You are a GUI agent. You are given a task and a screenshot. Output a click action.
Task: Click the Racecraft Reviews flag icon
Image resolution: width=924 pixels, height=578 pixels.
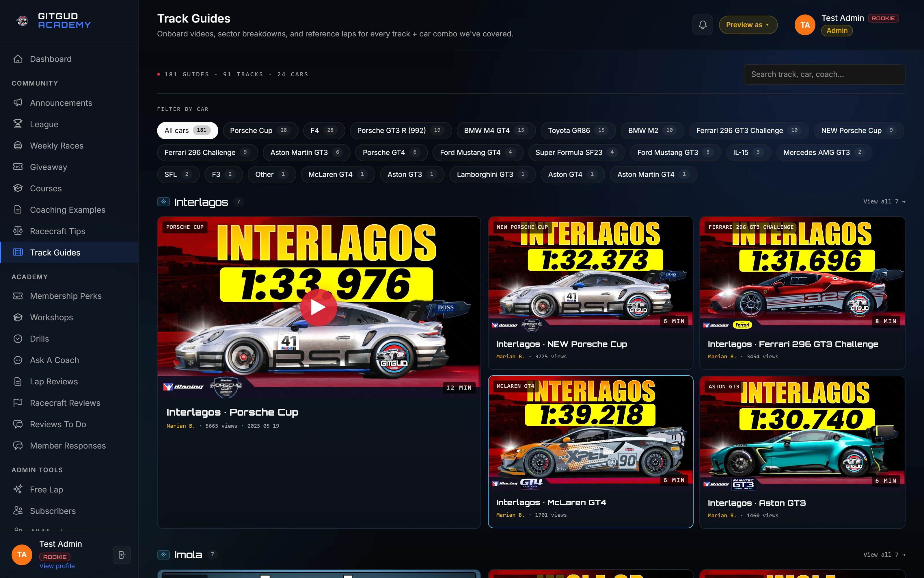pos(18,403)
